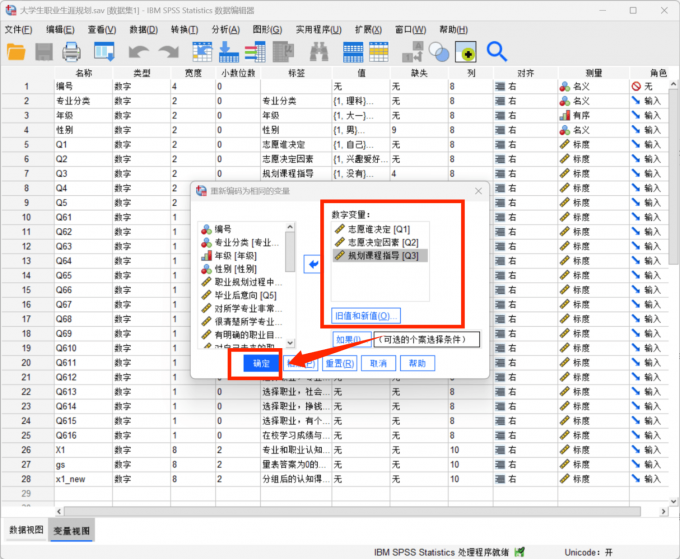The width and height of the screenshot is (680, 559).
Task: Click the Find binoculars icon
Action: (319, 52)
